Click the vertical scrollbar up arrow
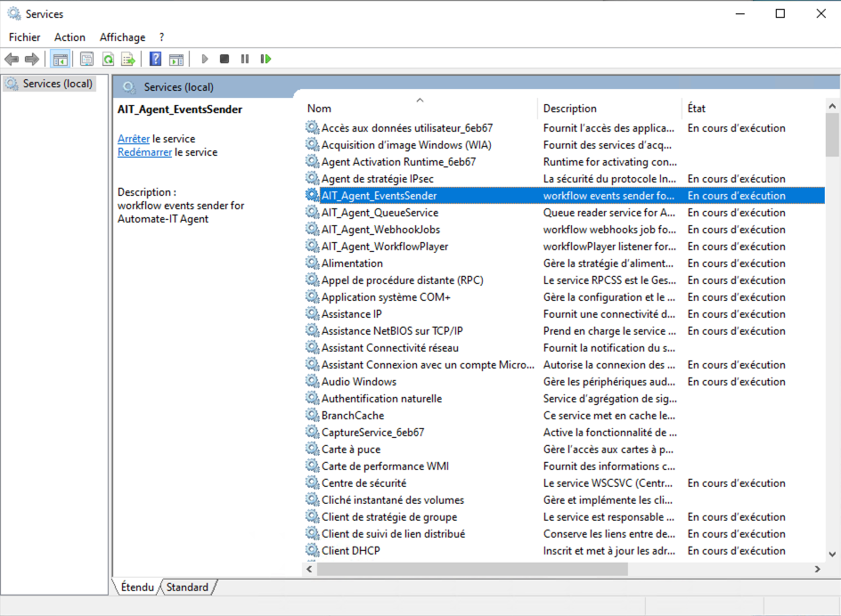Image resolution: width=841 pixels, height=616 pixels. tap(832, 106)
